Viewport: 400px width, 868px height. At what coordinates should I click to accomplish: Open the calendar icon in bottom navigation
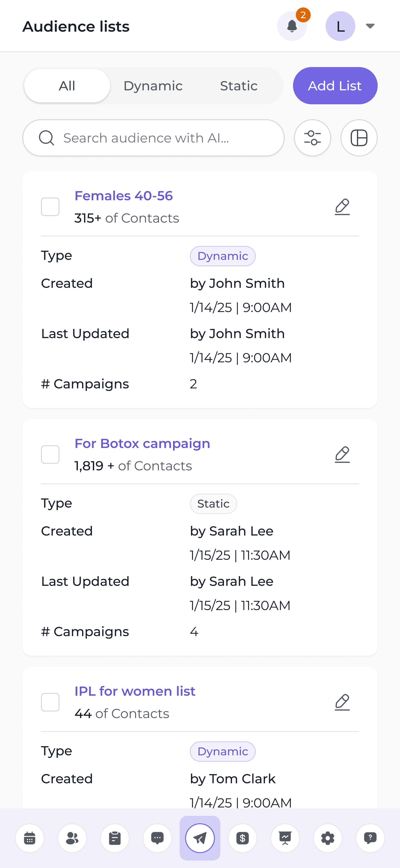pos(30,838)
